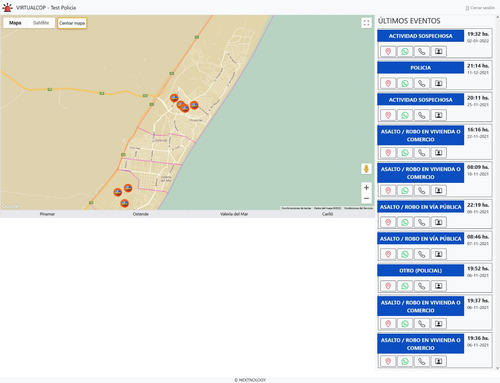
Task: Locate the 21:14 Policia event on map
Action: [x=388, y=83]
